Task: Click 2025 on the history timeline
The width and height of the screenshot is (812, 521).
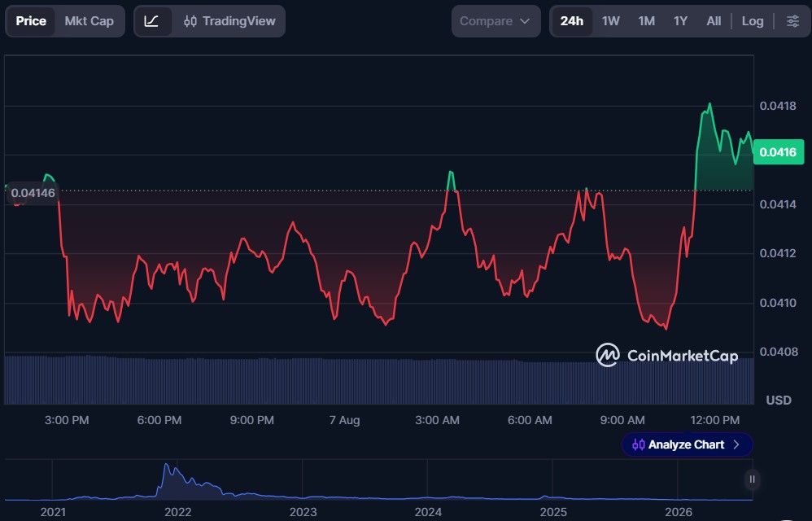Action: tap(553, 512)
